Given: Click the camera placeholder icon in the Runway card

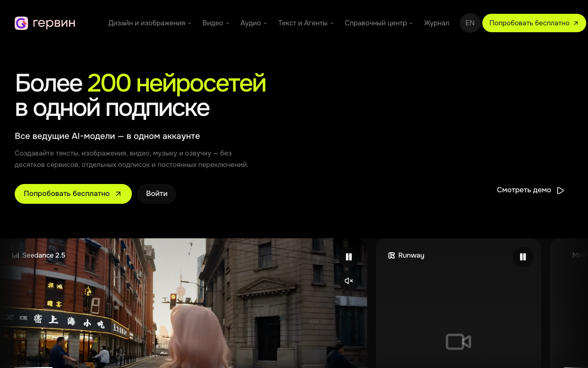Looking at the screenshot, I should click(x=458, y=342).
